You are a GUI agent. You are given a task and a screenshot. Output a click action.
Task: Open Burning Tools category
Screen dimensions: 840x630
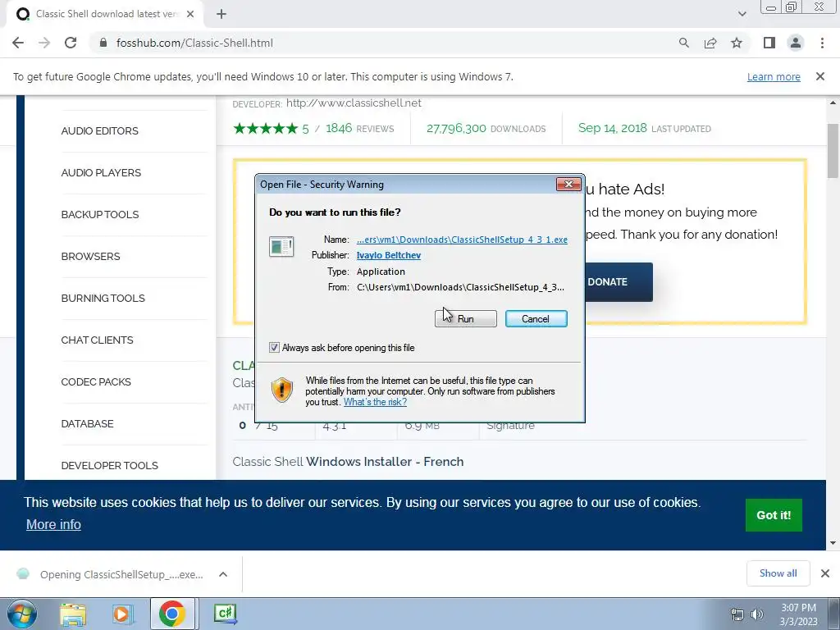(x=103, y=298)
